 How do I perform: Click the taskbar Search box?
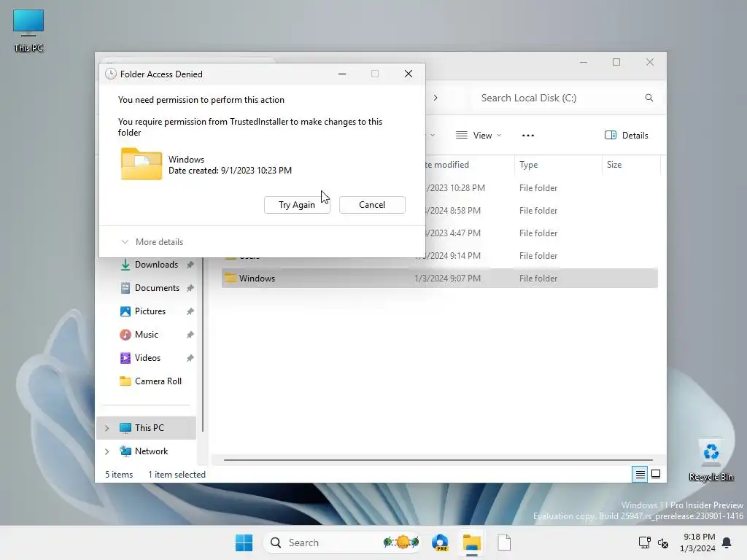coord(342,542)
